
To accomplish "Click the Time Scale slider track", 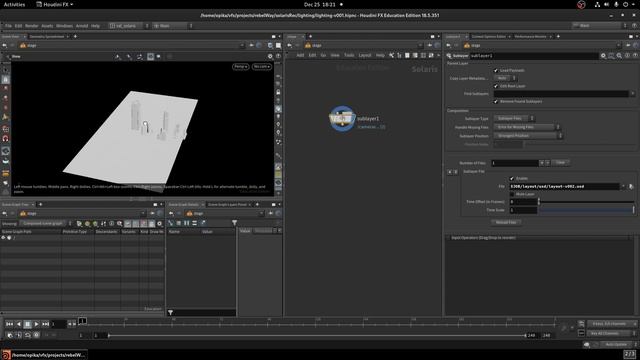I will 587,210.
